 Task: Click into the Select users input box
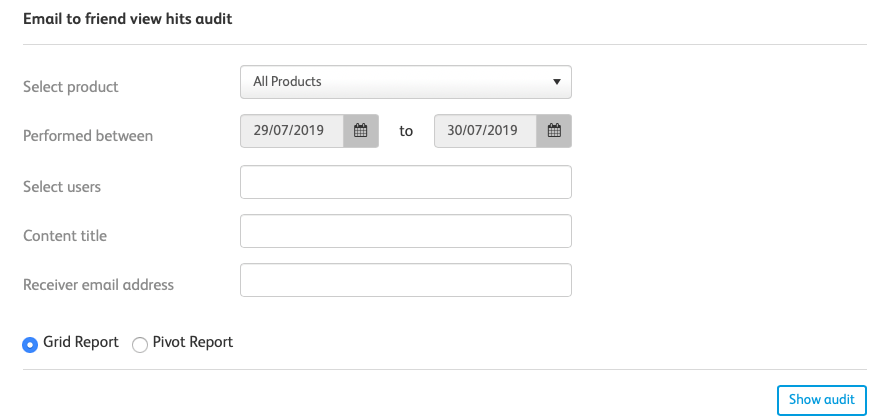[405, 183]
